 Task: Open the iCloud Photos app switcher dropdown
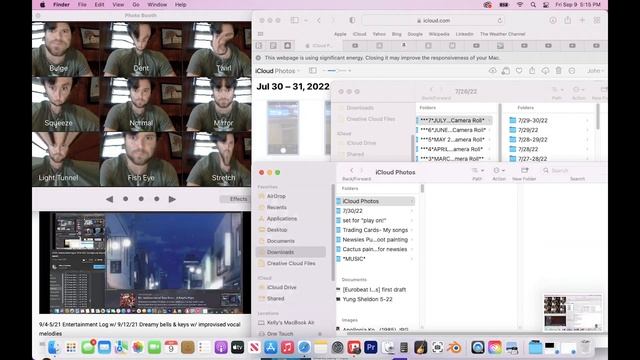[x=278, y=71]
